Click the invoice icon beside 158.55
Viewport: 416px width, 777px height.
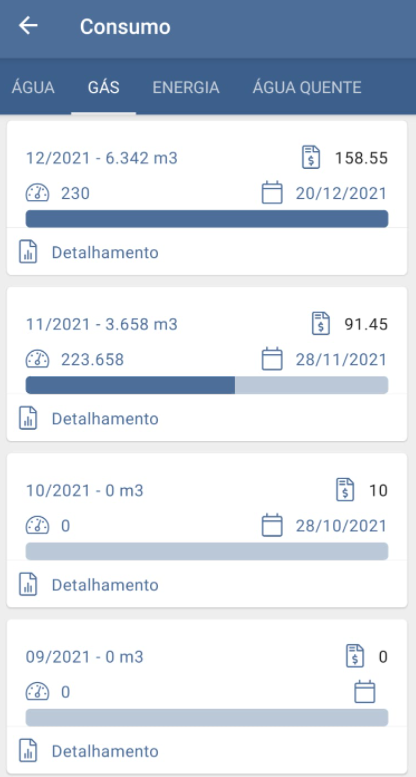pyautogui.click(x=311, y=158)
